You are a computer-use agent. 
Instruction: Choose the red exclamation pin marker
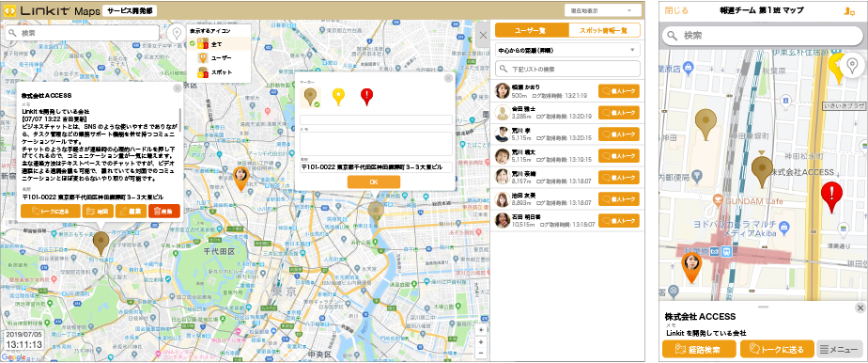(x=366, y=97)
